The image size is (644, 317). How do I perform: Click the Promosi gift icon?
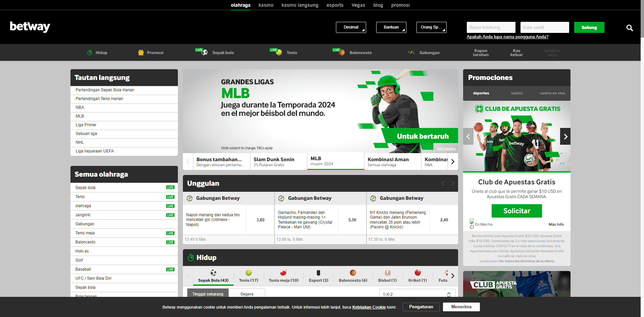coord(141,52)
